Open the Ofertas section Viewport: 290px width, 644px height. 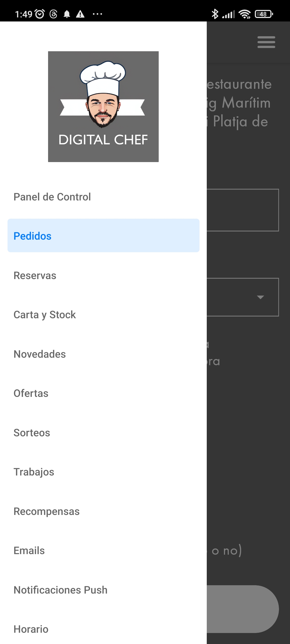click(31, 393)
